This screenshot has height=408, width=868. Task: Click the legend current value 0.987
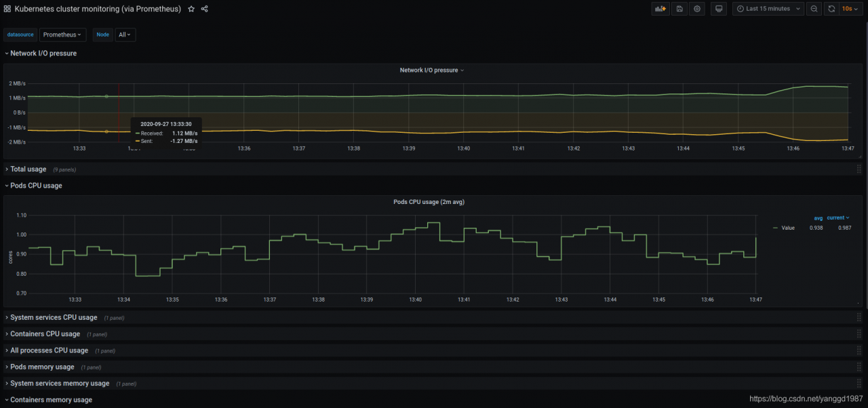[844, 228]
